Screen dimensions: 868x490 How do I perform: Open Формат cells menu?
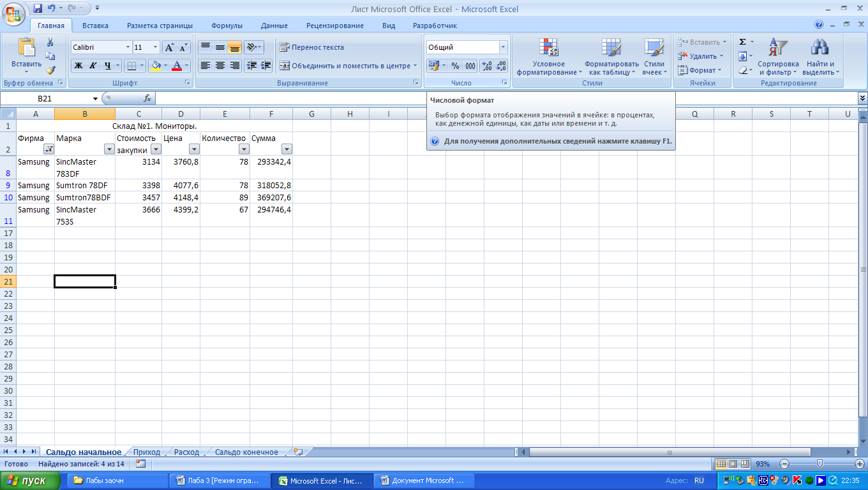700,70
